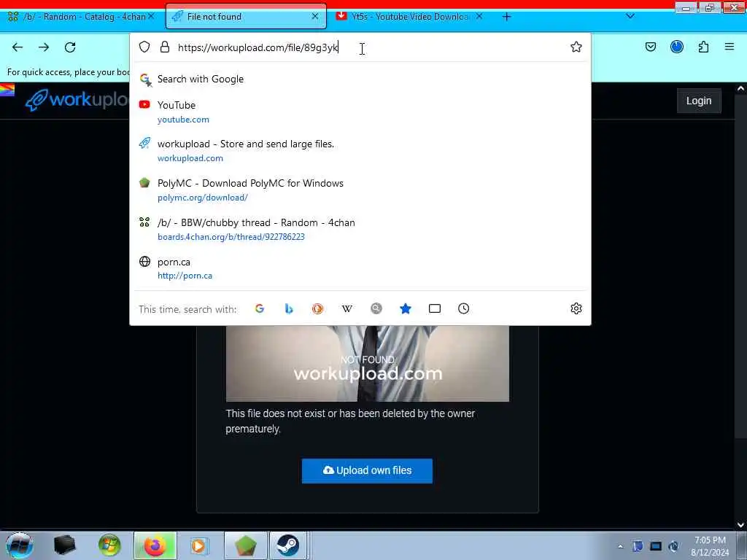
Task: Search this time with grey magnifier engine
Action: pos(376,308)
